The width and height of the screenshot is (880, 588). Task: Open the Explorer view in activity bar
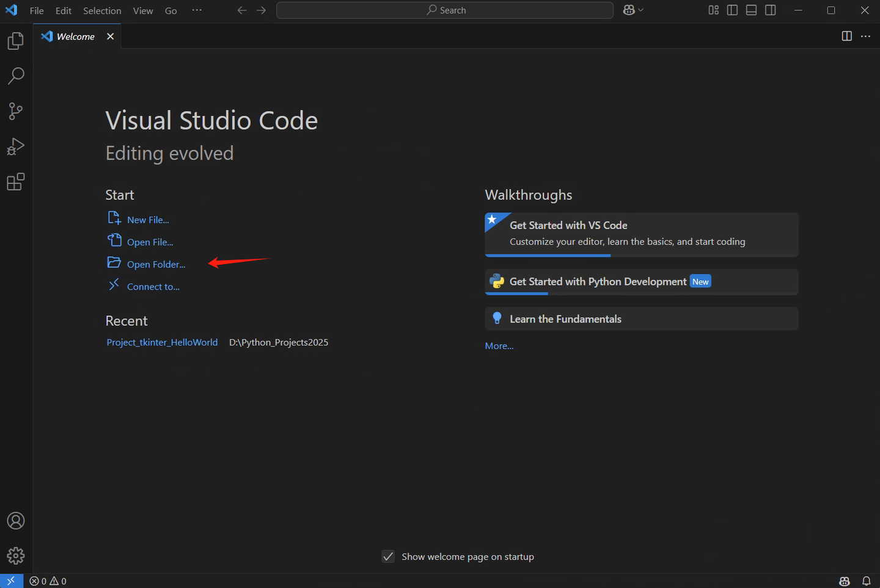click(x=16, y=41)
